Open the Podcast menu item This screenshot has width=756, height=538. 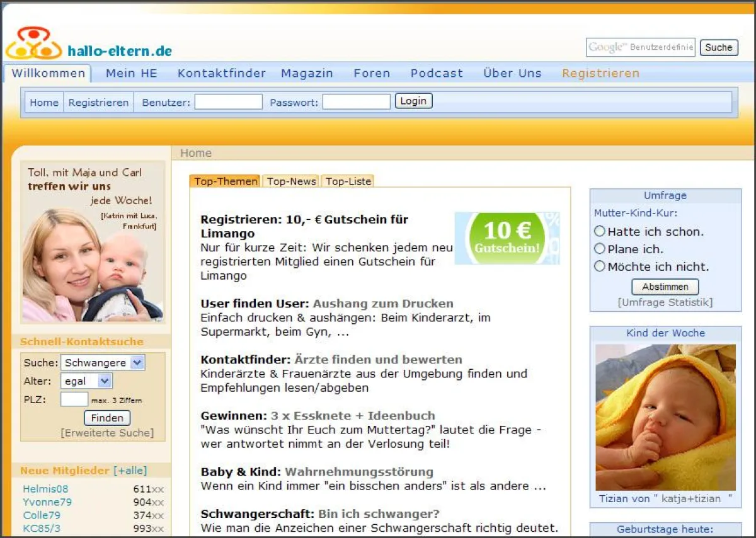point(436,73)
